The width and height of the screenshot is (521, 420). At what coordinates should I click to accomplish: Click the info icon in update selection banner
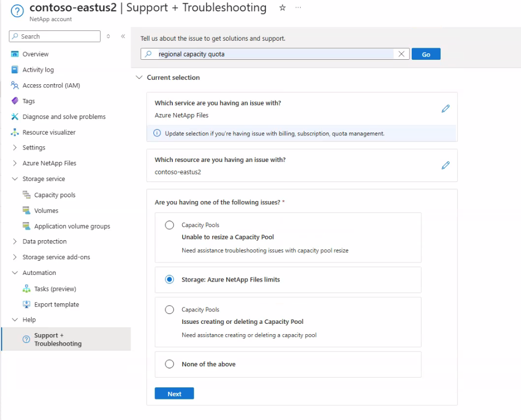tap(157, 133)
